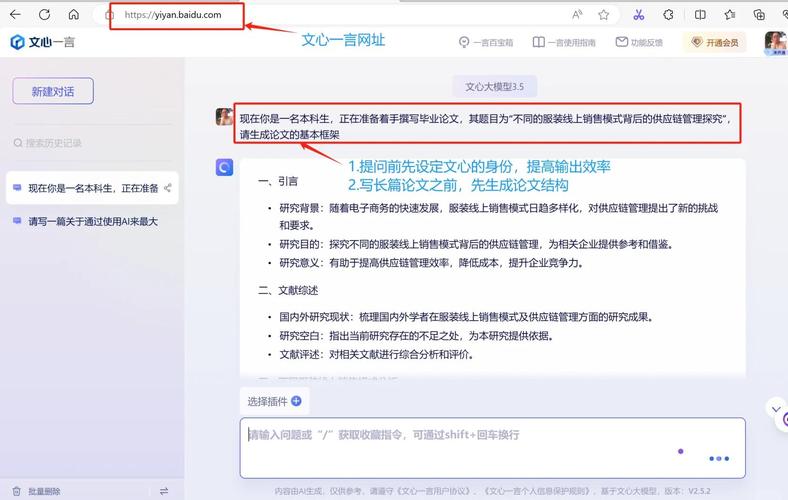Image resolution: width=788 pixels, height=500 pixels.
Task: Open the browser home page icon
Action: [74, 15]
